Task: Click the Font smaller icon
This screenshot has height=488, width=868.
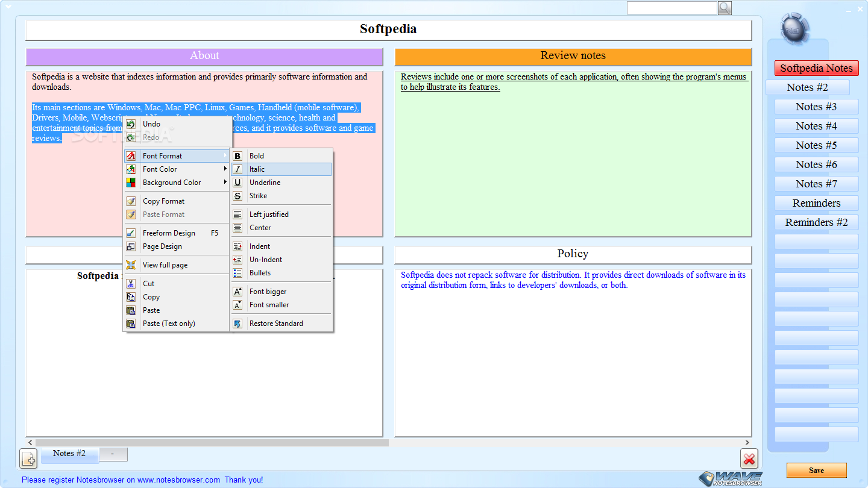Action: (x=237, y=304)
